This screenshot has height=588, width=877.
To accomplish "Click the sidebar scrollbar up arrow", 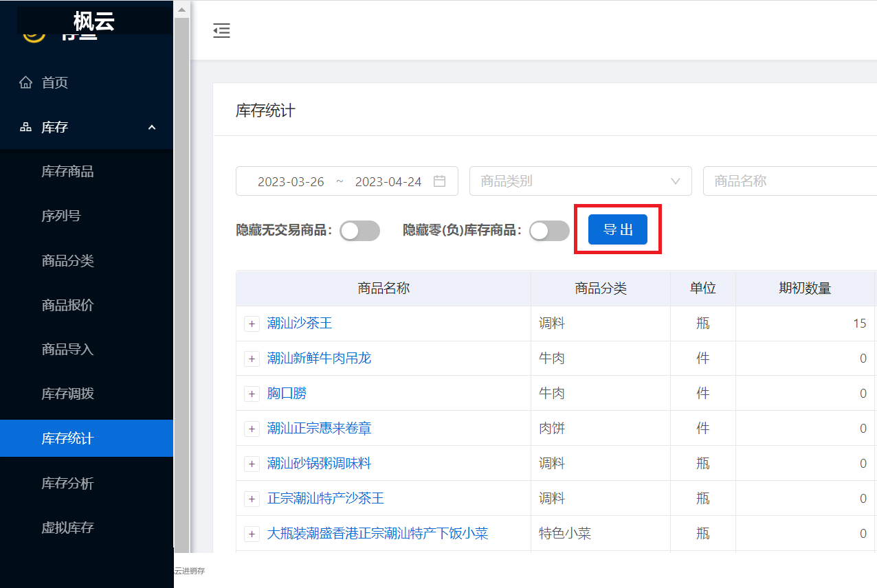I will click(181, 10).
